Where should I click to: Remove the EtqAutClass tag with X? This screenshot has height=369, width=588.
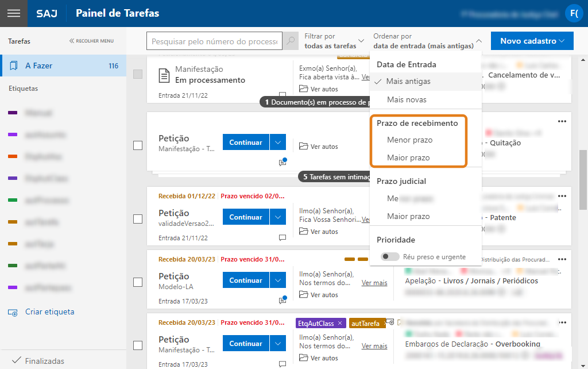tap(340, 324)
